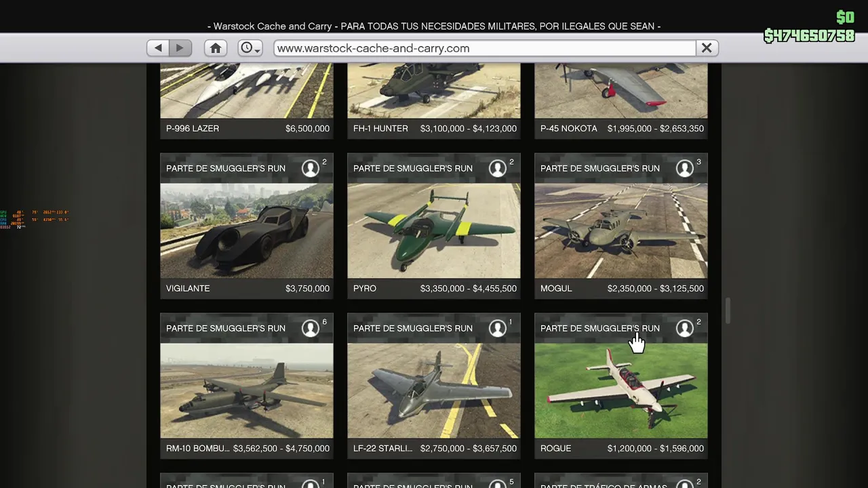Click the $3,350,000 - $4,455,500 Pyro price

point(469,288)
